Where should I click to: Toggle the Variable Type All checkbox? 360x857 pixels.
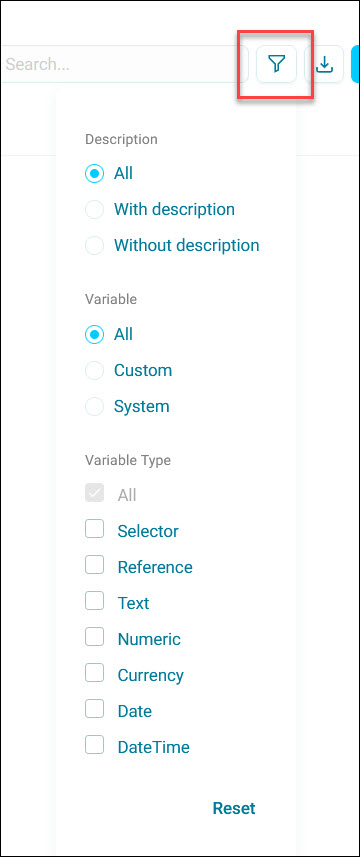coord(95,494)
